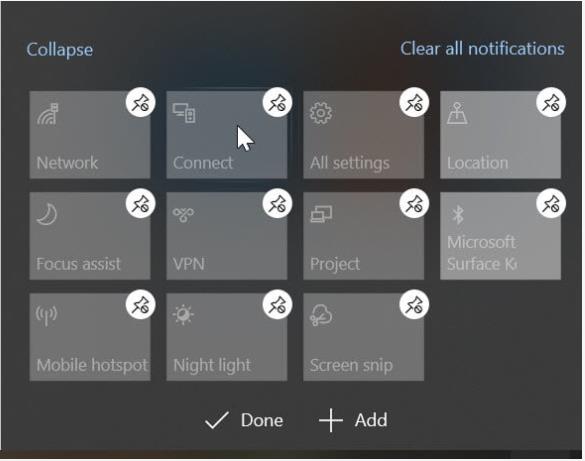Toggle the Focus assist tile
This screenshot has height=461, width=585.
90,236
